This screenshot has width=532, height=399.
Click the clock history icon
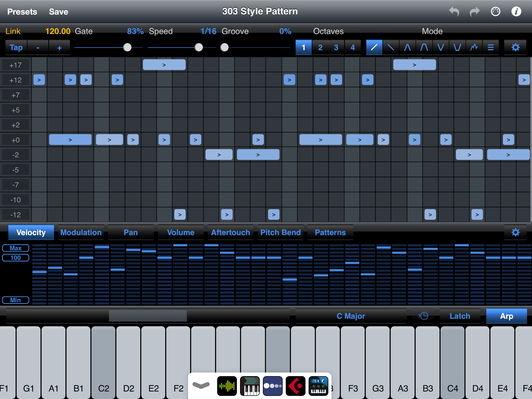(x=423, y=316)
